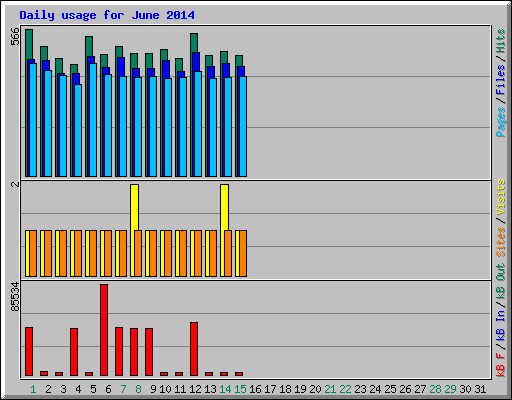
Task: Click day label 1 on the x-axis
Action: pyautogui.click(x=33, y=389)
